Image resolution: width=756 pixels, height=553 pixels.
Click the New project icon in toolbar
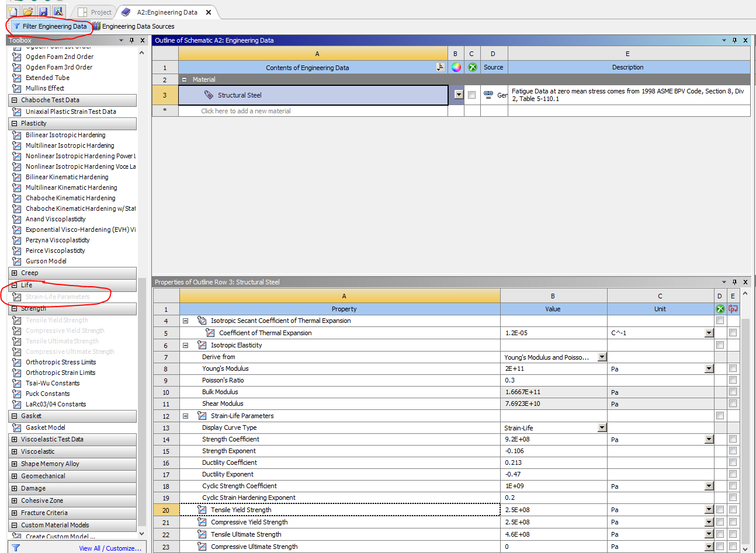click(x=12, y=11)
